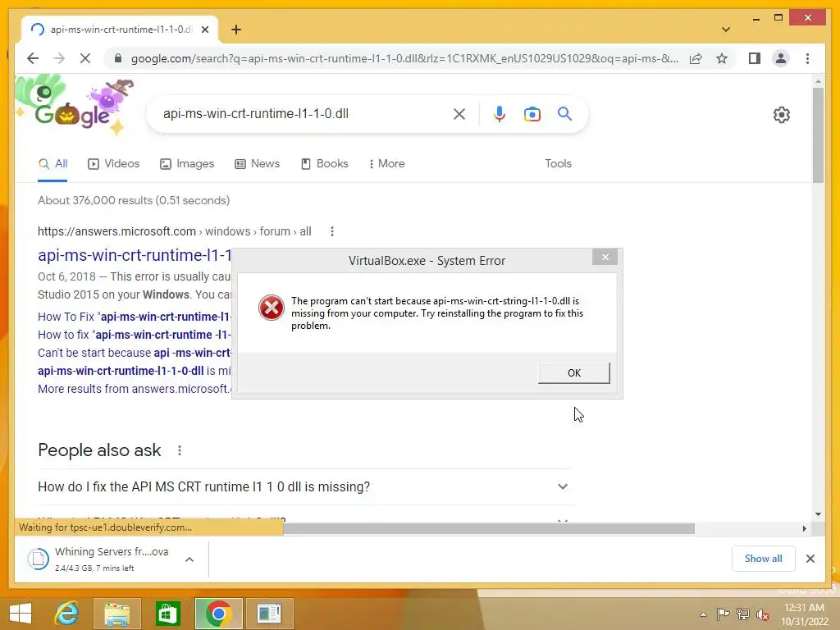Click scroll right arrow on horizontal scrollbar

[804, 529]
